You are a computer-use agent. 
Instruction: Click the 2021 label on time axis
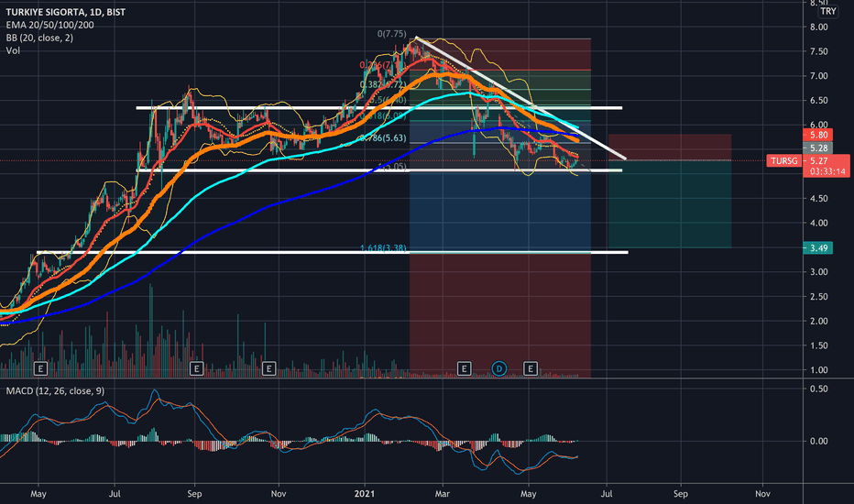click(365, 494)
